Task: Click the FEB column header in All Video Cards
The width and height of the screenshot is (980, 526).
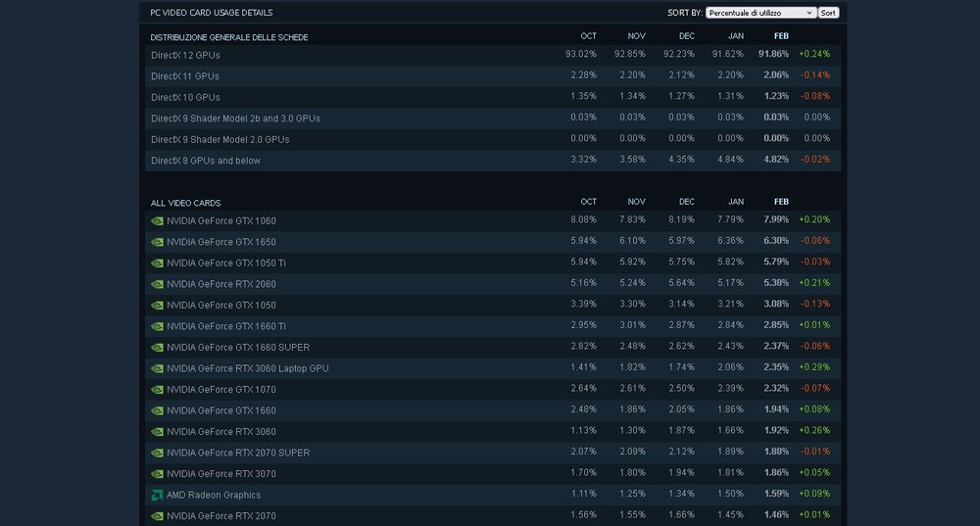Action: coord(781,202)
